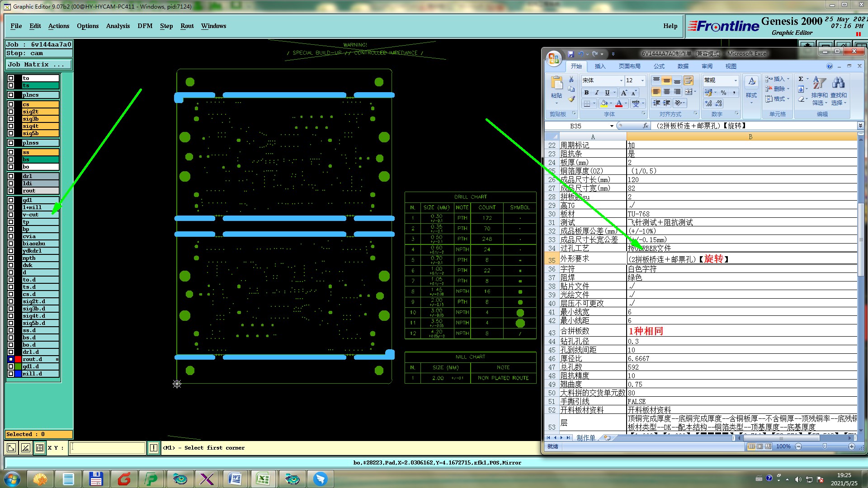The image size is (868, 488).
Task: Switch to the 页面布局 ribbon tab
Action: pos(629,66)
